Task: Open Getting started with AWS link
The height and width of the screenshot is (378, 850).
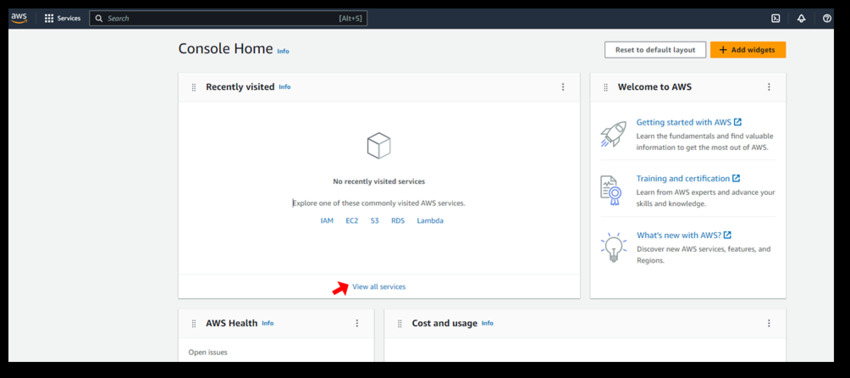Action: [689, 123]
